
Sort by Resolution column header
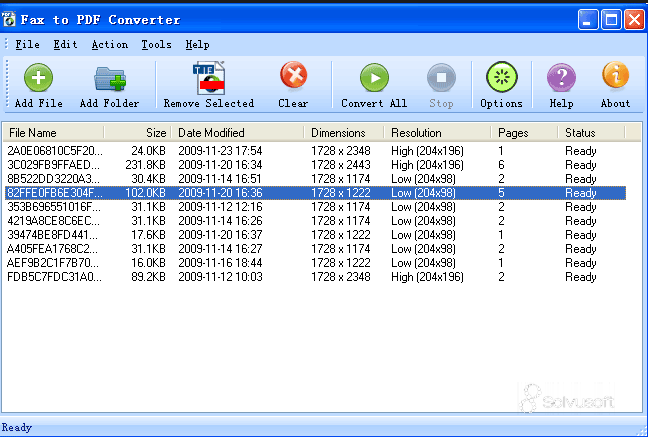coord(438,133)
